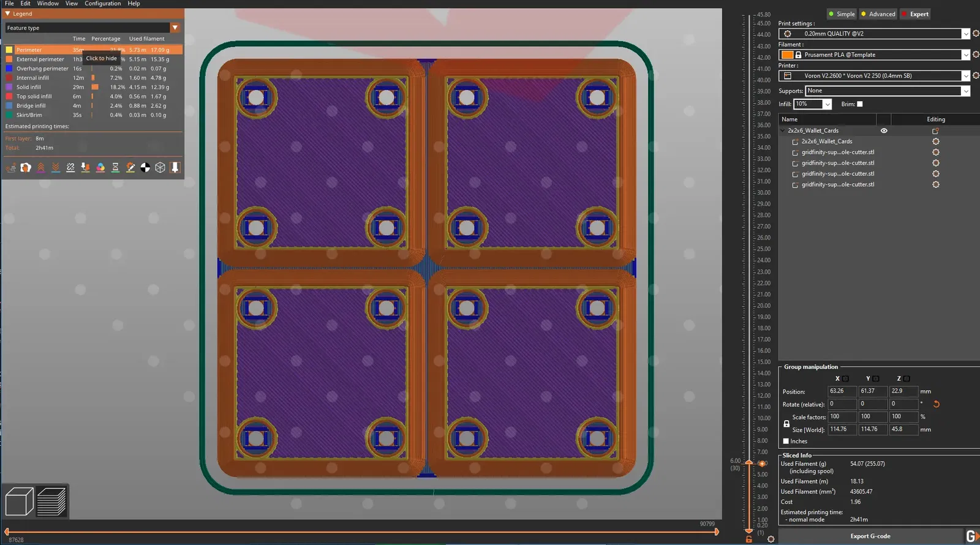The width and height of the screenshot is (980, 545).
Task: Click right thumb of horizontal move slider
Action: click(x=717, y=532)
